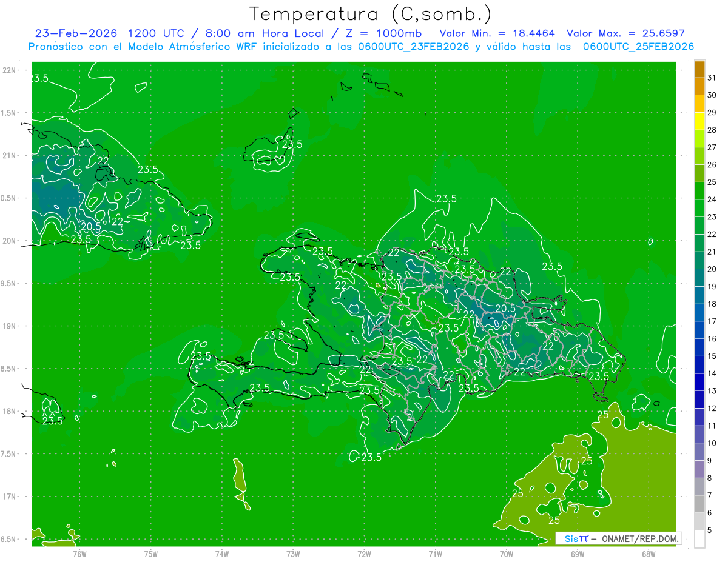
Task: Click the "9.5N" latitude axis label
Action: pyautogui.click(x=8, y=284)
